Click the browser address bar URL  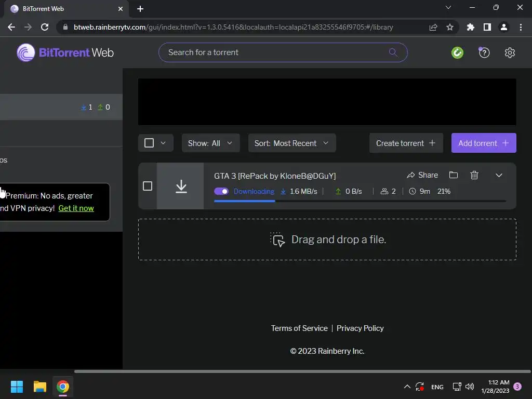[233, 27]
